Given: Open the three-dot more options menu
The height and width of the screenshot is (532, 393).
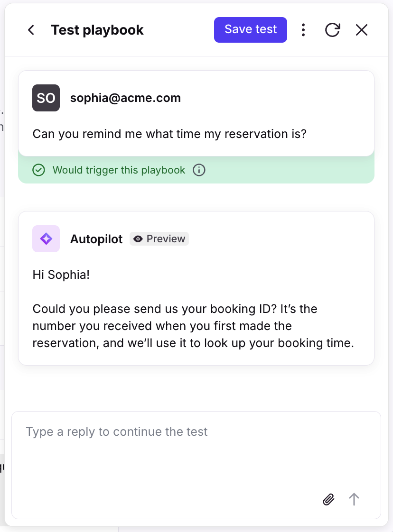Looking at the screenshot, I should click(303, 30).
